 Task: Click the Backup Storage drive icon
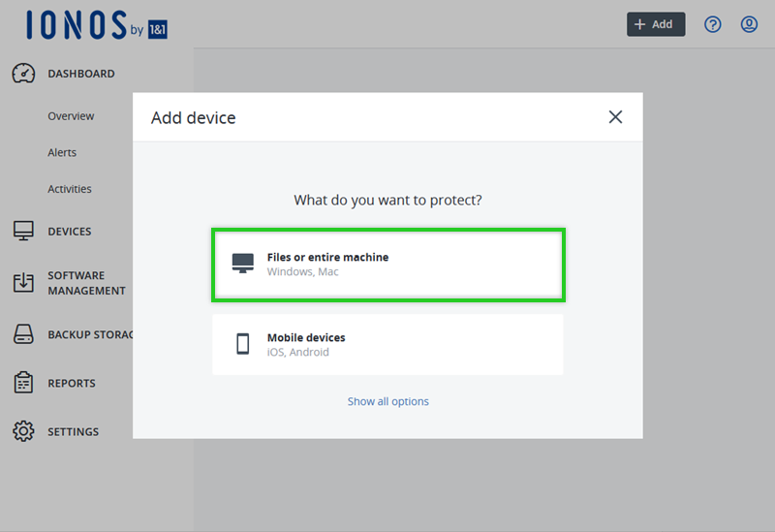coord(23,335)
